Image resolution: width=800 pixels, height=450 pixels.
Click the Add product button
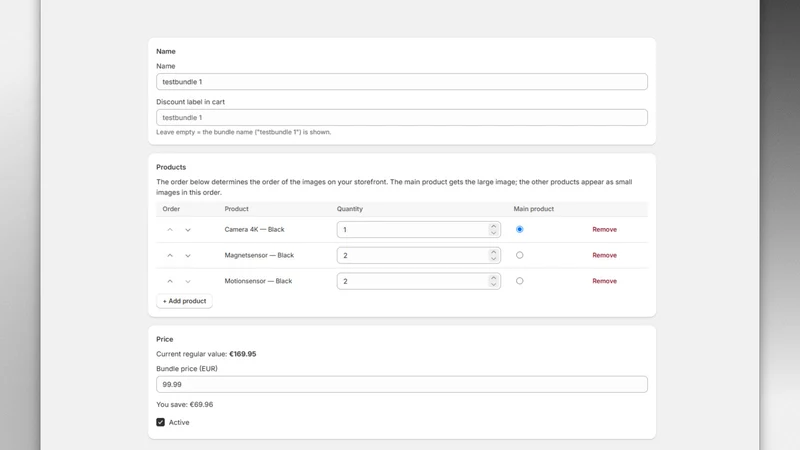(184, 301)
